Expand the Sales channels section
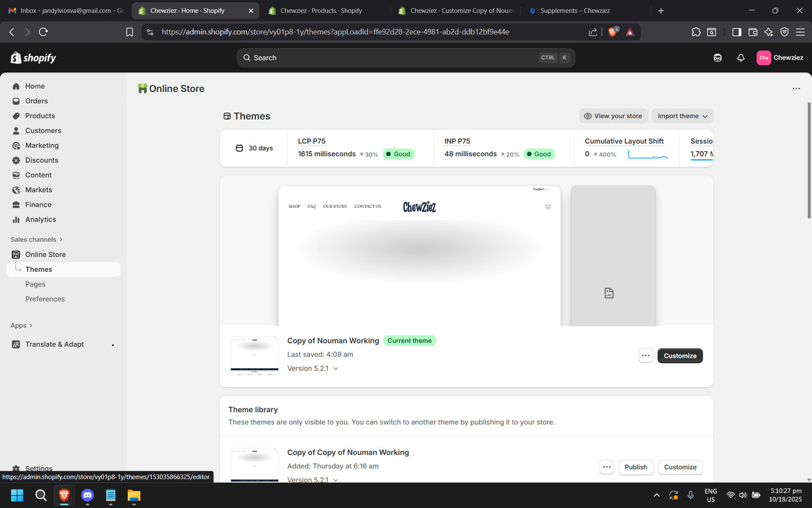 (x=36, y=239)
